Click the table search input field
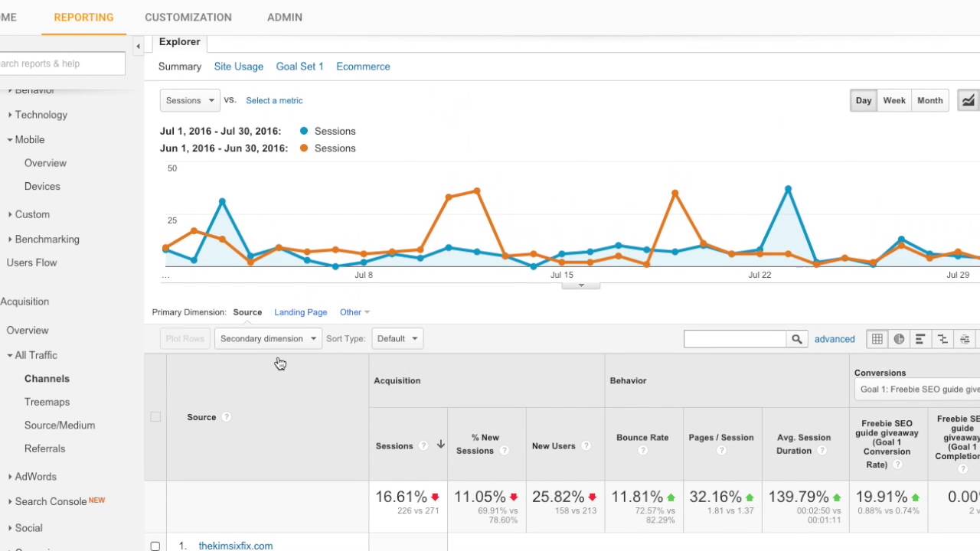 (x=735, y=339)
